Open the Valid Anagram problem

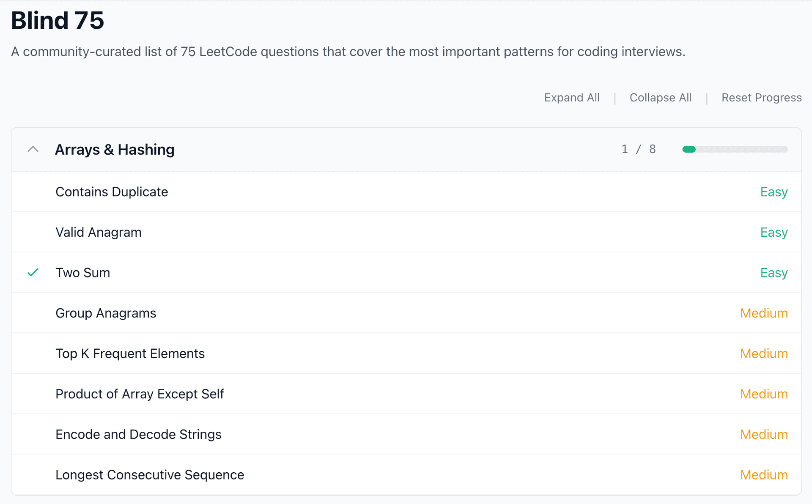(x=99, y=232)
